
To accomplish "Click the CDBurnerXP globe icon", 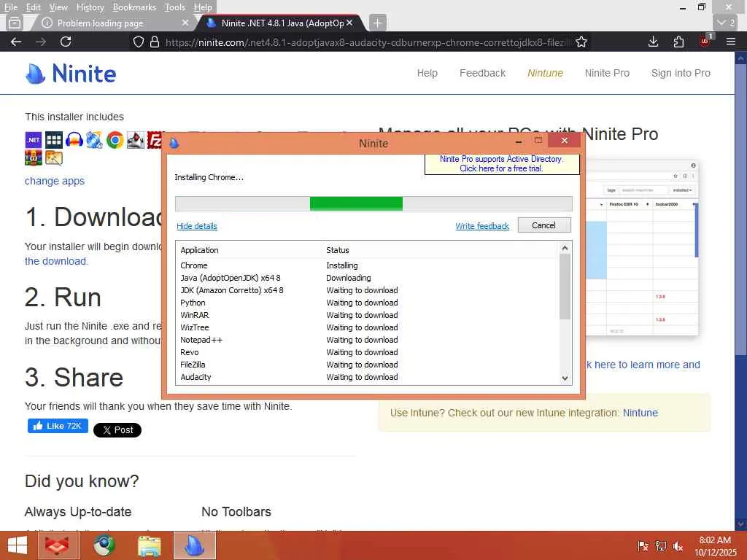I will pos(94,140).
